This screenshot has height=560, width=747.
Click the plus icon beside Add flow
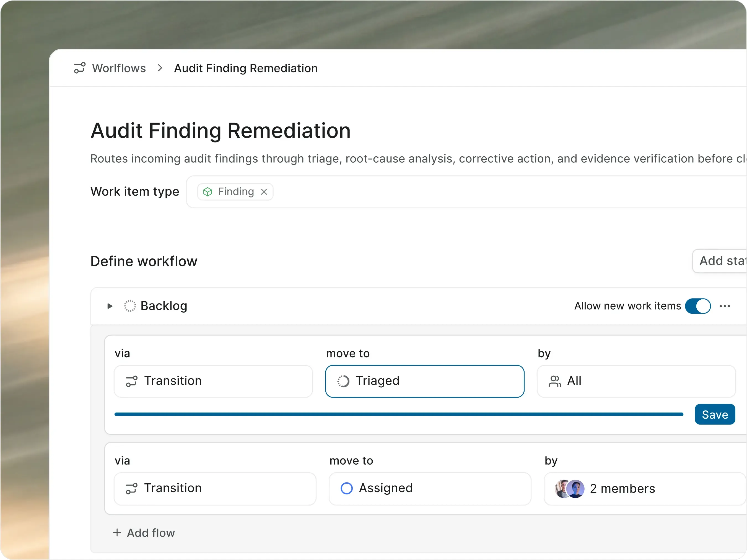point(117,533)
